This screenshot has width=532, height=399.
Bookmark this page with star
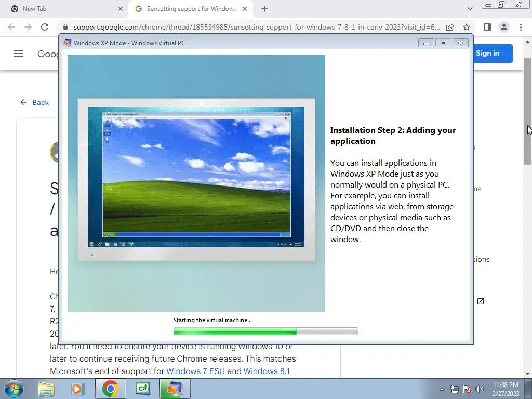(x=467, y=27)
